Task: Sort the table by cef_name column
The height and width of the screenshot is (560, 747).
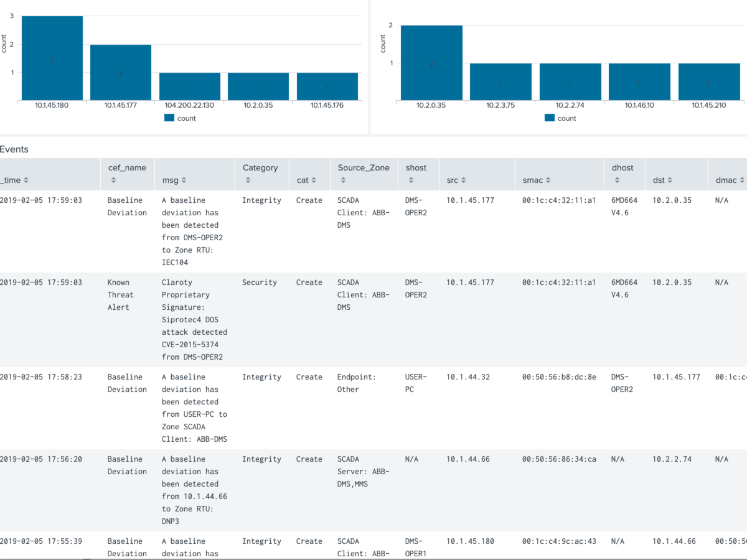Action: (113, 180)
